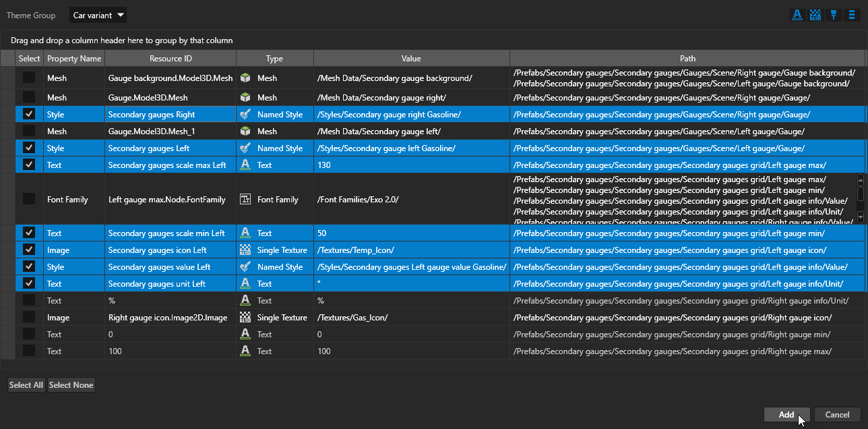Screen dimensions: 868x429
Task: Toggle the Text filter icon in the toolbar
Action: click(x=797, y=16)
